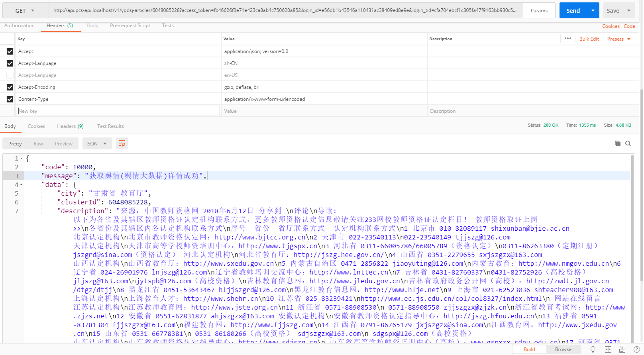Copy response body to clipboard icon

tap(617, 143)
